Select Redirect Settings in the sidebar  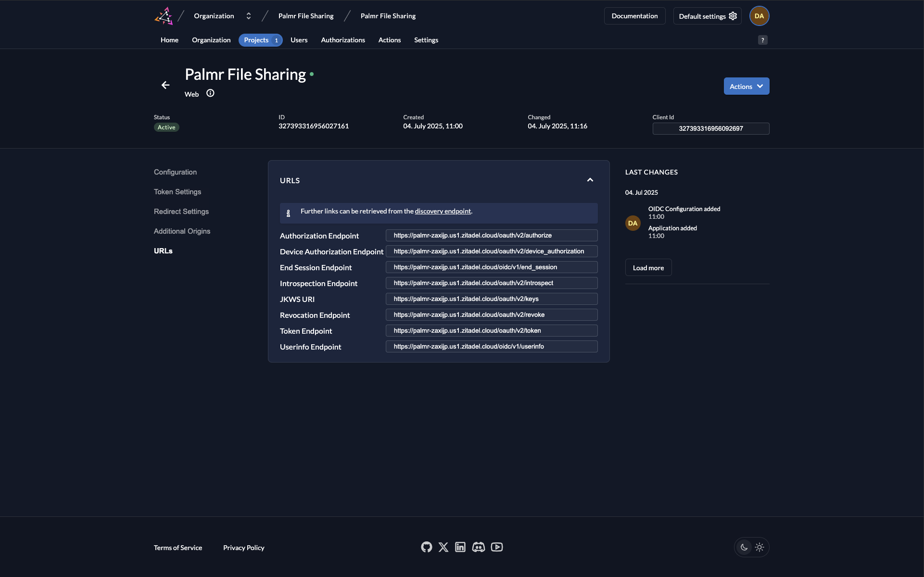tap(181, 212)
